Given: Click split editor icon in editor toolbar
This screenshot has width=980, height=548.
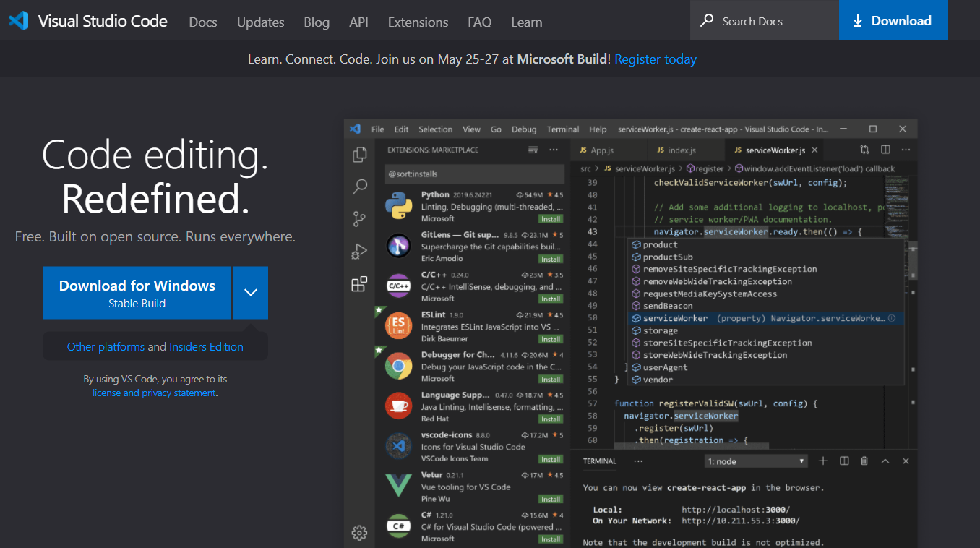Looking at the screenshot, I should click(885, 150).
